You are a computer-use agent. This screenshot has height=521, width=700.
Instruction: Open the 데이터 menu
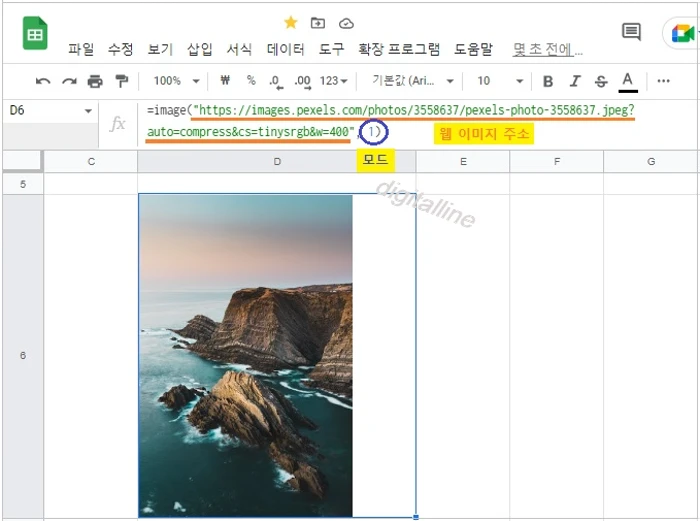(x=286, y=49)
